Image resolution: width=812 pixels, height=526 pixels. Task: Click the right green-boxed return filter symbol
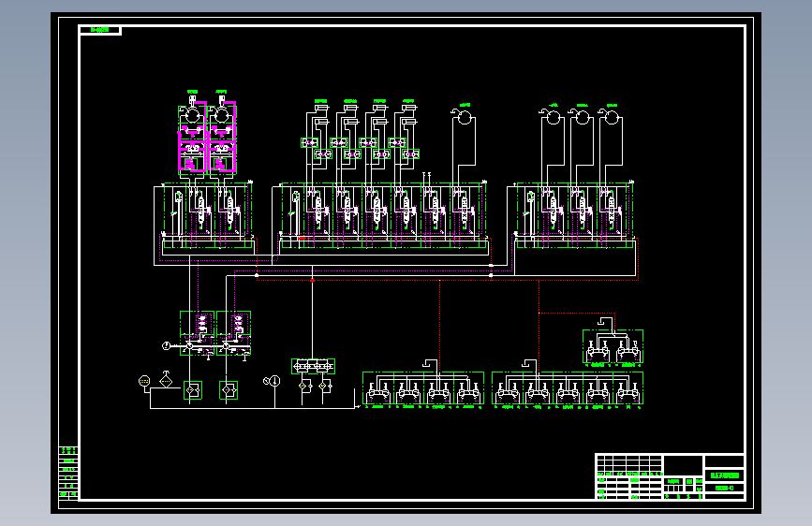click(x=229, y=390)
